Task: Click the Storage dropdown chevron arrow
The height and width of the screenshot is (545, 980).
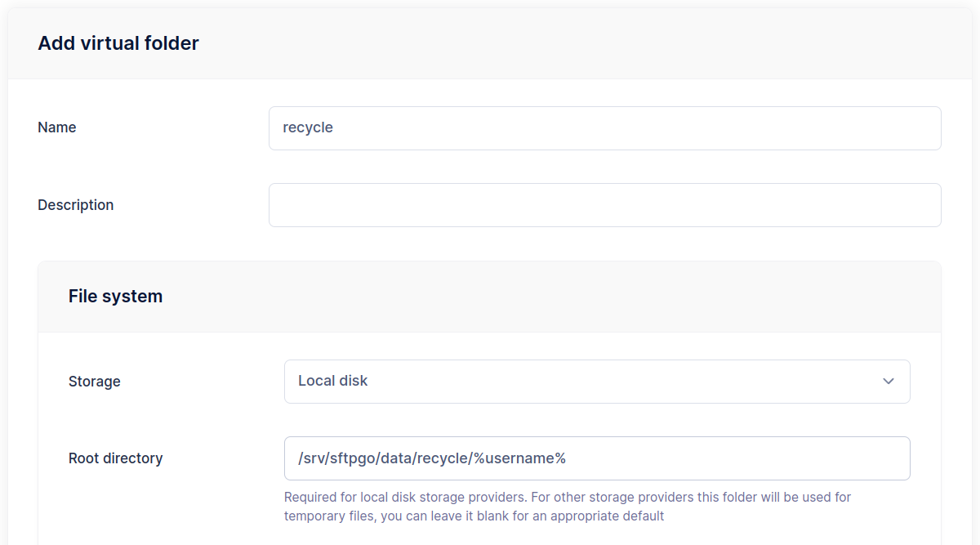Action: coord(889,382)
